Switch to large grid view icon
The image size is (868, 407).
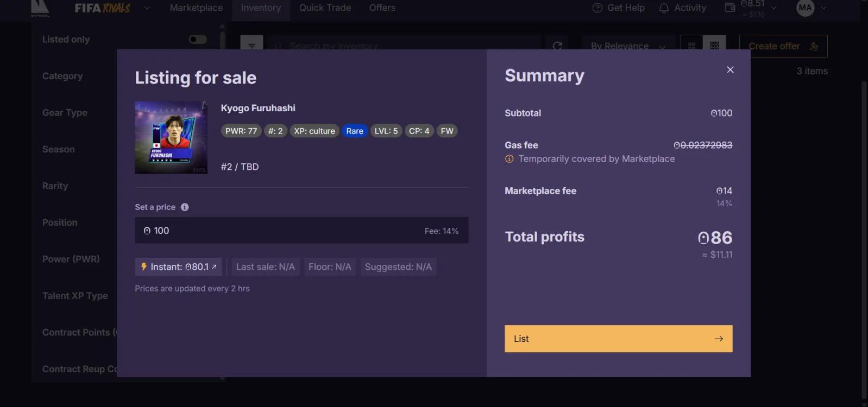(x=691, y=46)
